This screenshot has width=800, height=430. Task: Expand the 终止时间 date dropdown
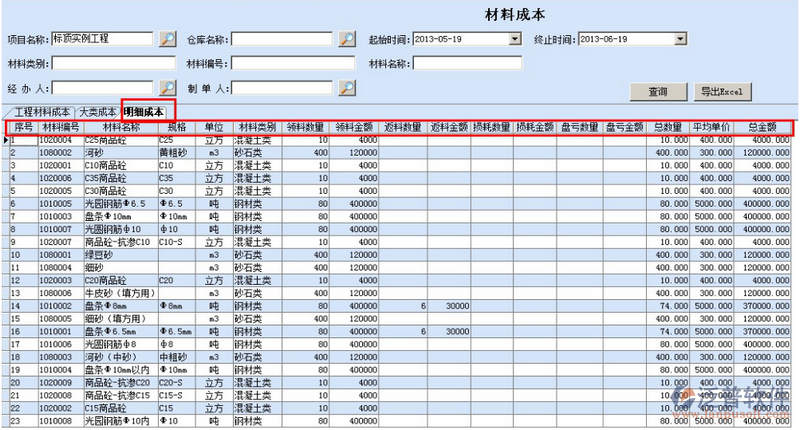point(680,39)
